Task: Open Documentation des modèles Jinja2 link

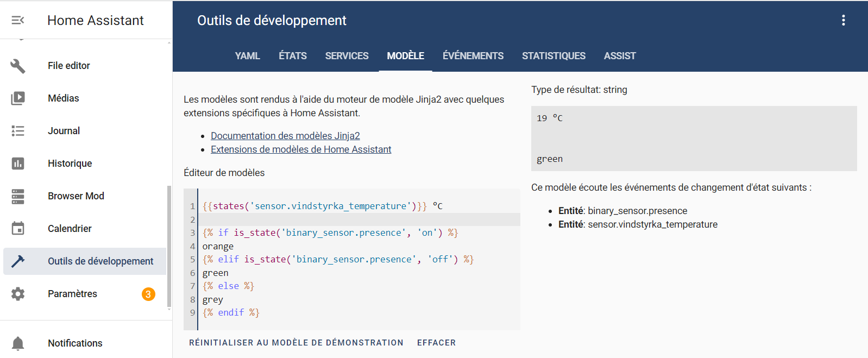Action: click(x=285, y=136)
